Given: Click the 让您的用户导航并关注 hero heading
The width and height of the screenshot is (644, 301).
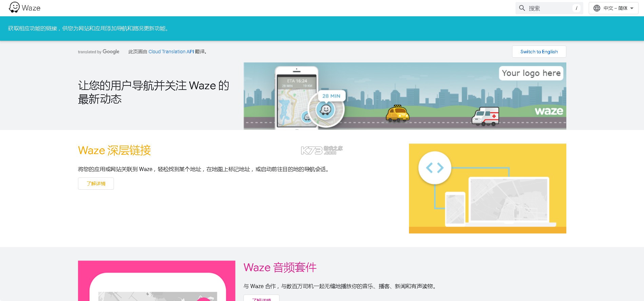Looking at the screenshot, I should point(154,92).
